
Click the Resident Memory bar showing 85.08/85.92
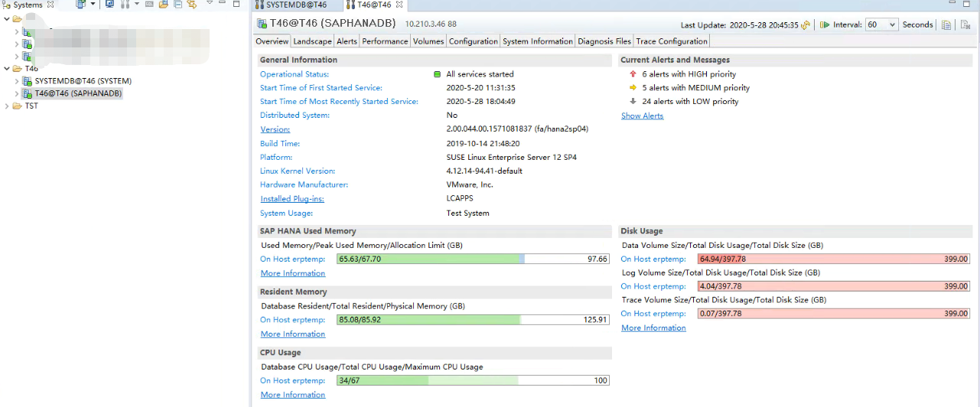(473, 320)
